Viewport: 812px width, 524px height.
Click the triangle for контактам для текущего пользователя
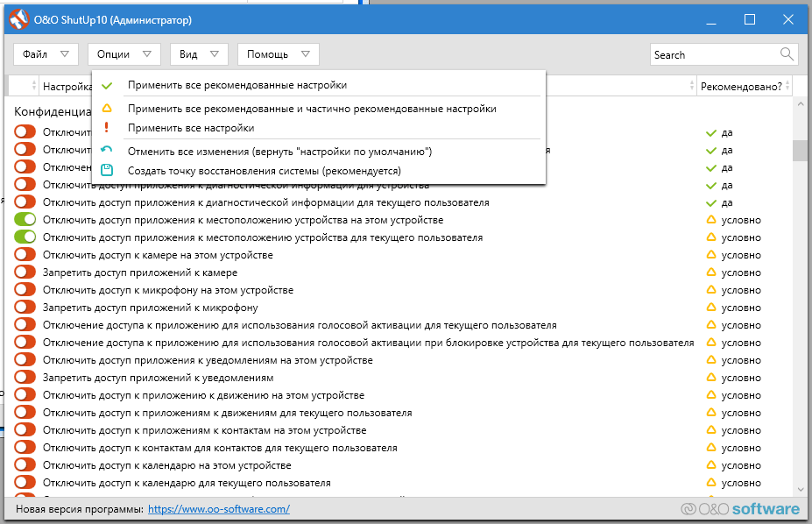(711, 448)
